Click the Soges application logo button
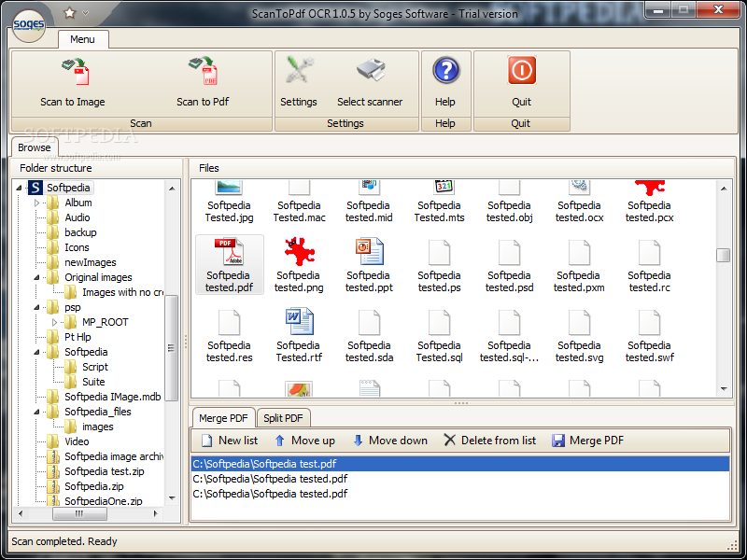 pos(29,25)
